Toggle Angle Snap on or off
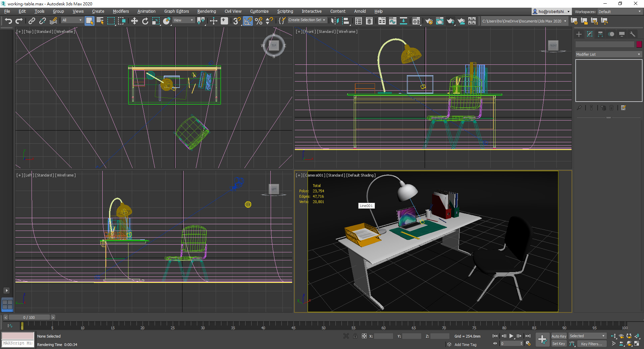This screenshot has height=349, width=644. [x=248, y=21]
